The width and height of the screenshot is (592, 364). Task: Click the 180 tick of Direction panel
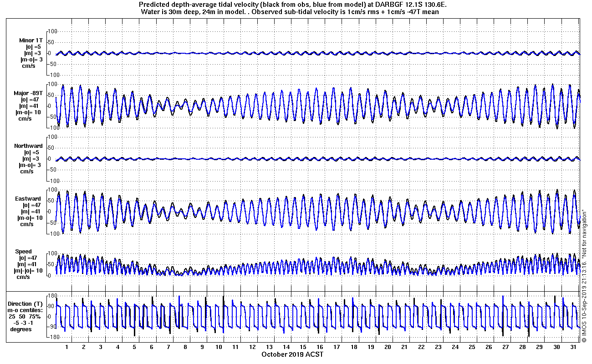pyautogui.click(x=52, y=296)
